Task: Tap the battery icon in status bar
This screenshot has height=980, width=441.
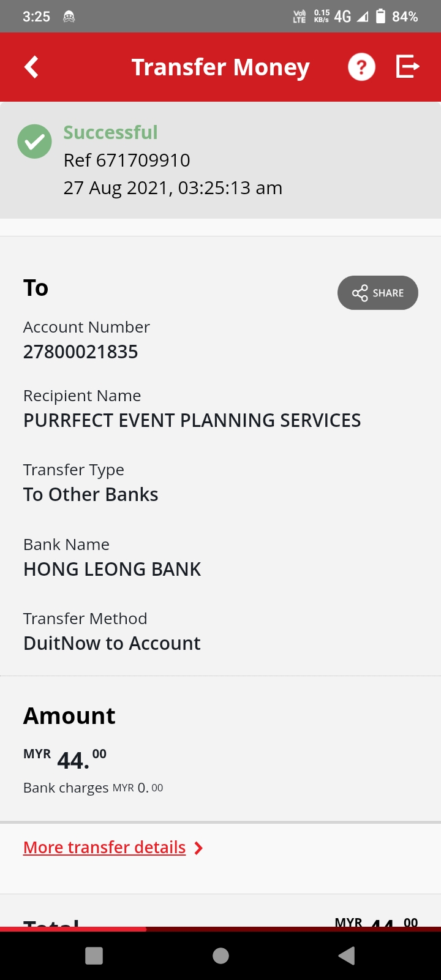Action: (380, 16)
